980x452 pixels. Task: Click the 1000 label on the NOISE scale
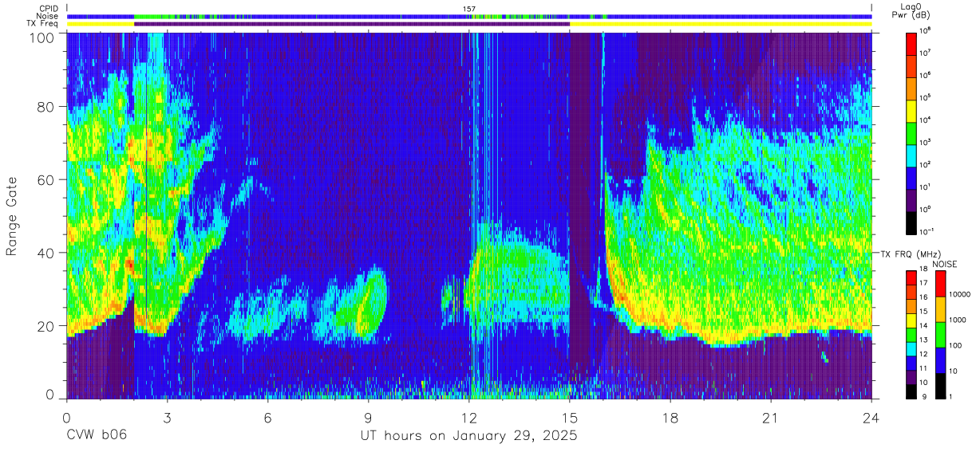958,320
